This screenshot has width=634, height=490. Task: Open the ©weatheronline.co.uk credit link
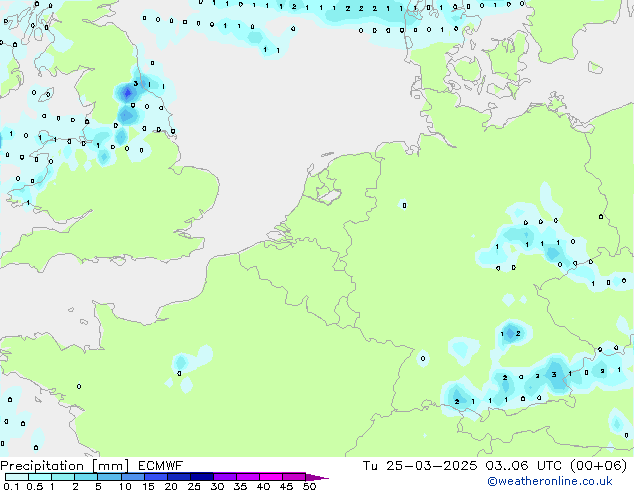(550, 481)
